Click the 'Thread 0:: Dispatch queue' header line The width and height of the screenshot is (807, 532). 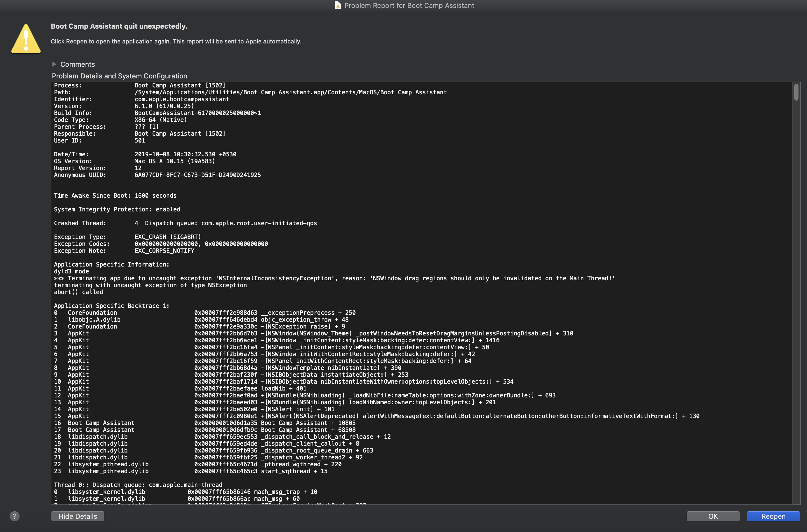pos(138,485)
